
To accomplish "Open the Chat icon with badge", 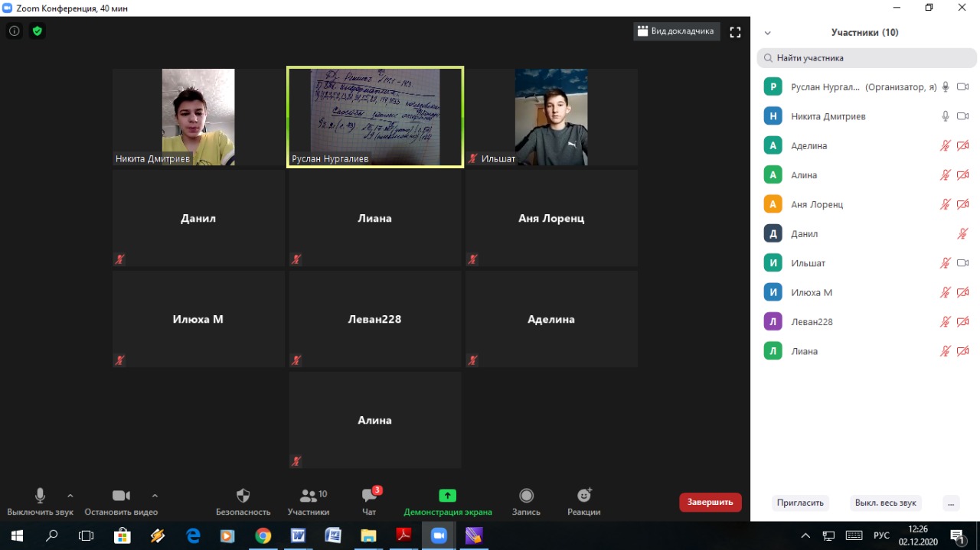I will (x=369, y=496).
